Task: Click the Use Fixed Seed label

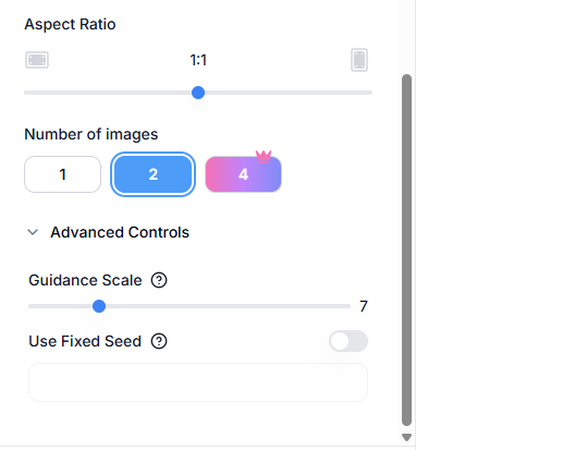Action: tap(85, 341)
